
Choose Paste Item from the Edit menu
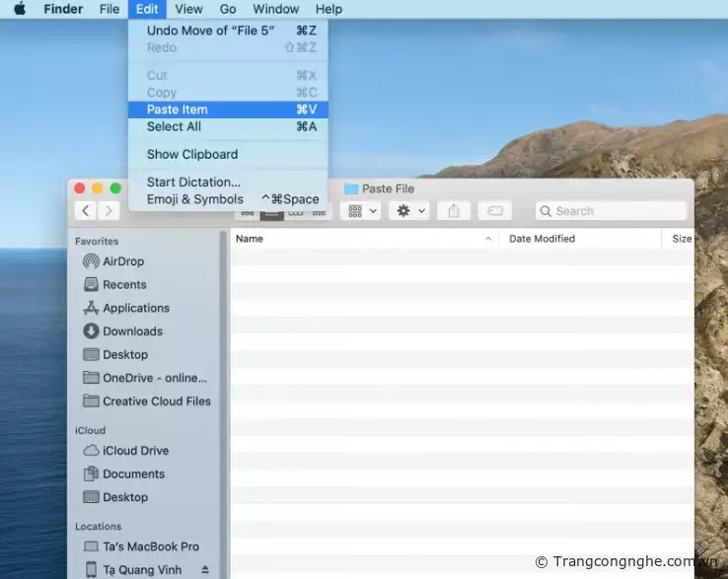point(178,109)
